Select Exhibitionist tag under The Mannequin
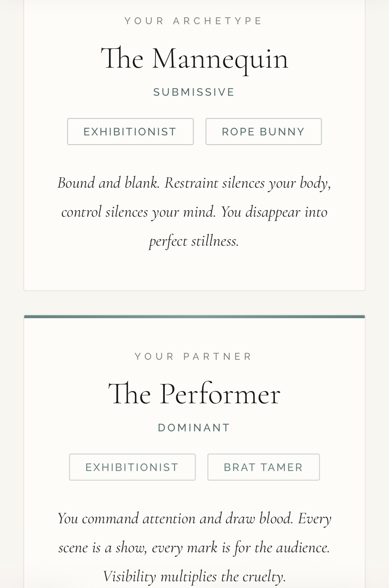 130,132
